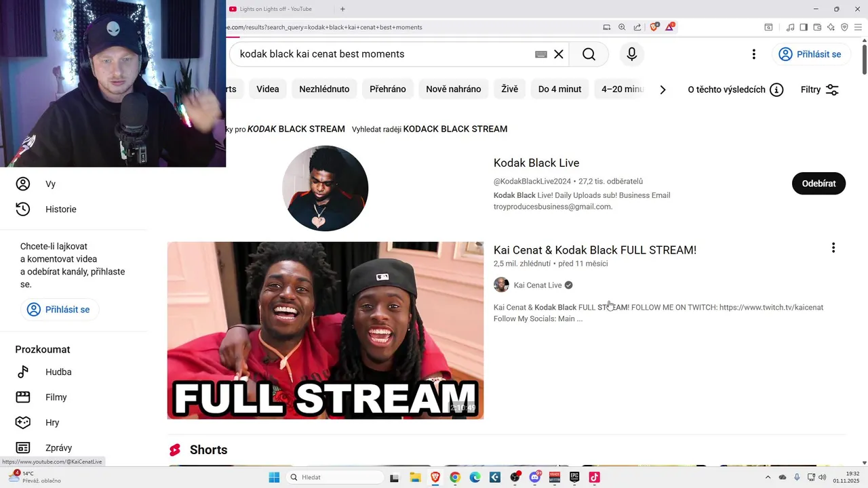The image size is (868, 488).
Task: Open Microsoft Edge from the taskbar
Action: (x=475, y=477)
